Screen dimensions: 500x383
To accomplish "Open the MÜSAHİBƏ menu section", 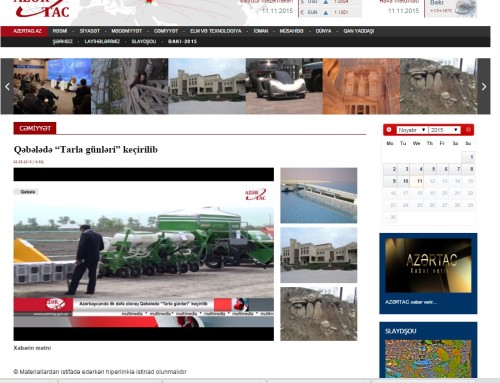I will pyautogui.click(x=291, y=31).
